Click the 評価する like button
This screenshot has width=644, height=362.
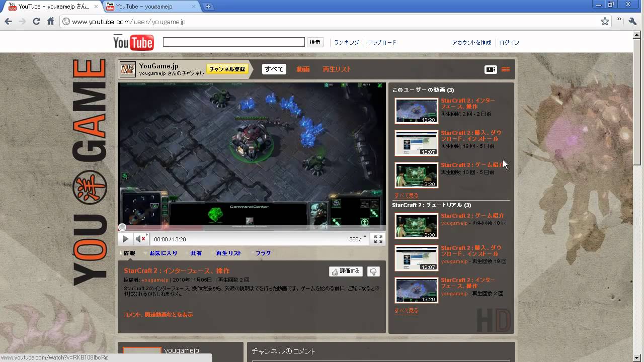(346, 271)
